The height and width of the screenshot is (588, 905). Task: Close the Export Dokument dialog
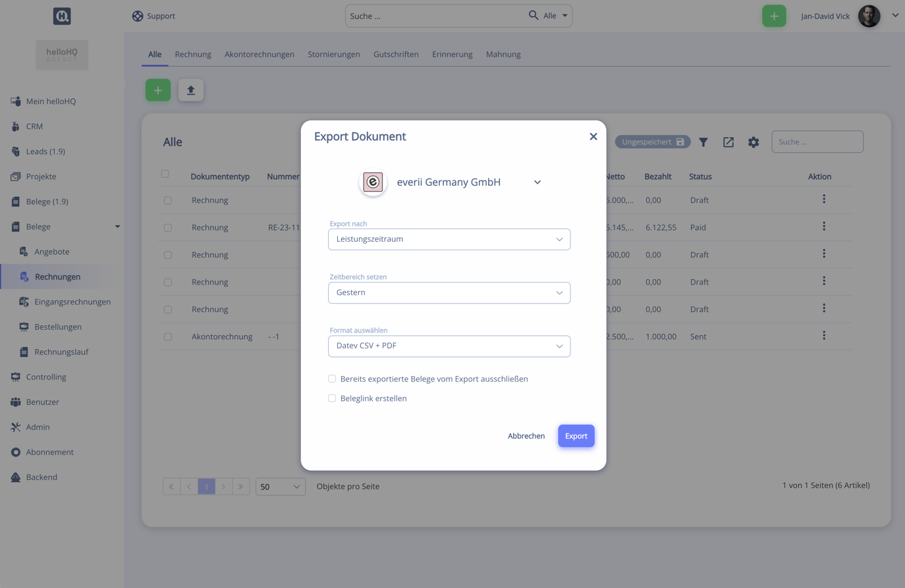(x=593, y=136)
